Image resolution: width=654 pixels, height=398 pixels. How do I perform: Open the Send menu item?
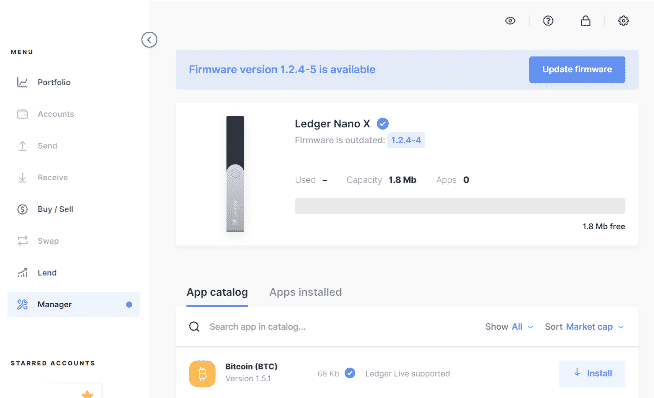click(x=73, y=146)
